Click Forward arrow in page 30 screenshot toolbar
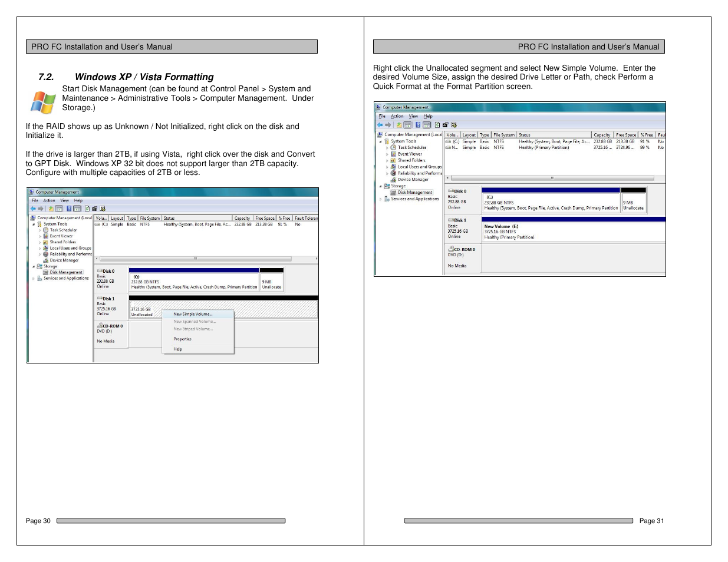 [x=41, y=209]
